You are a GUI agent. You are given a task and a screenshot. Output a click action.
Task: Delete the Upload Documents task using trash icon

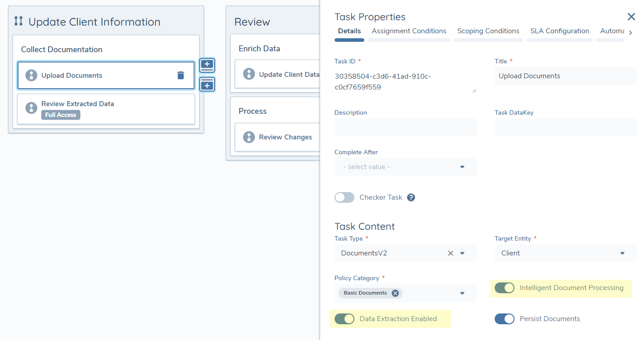coord(181,75)
